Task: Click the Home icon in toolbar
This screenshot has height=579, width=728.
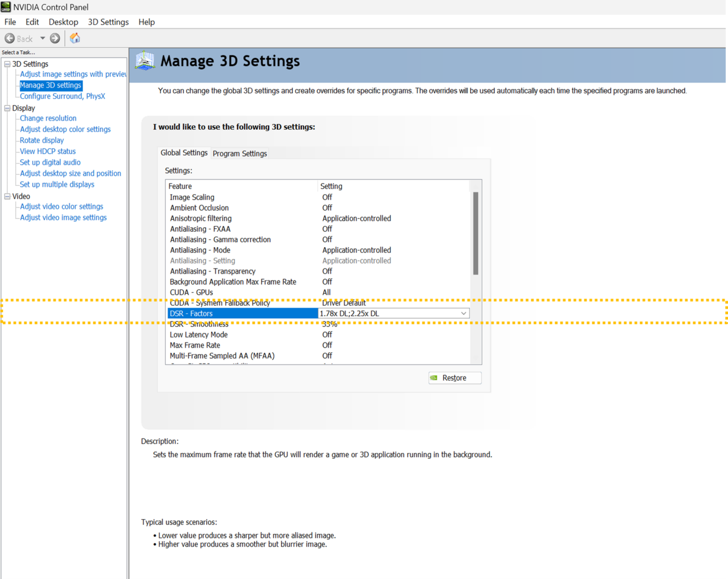Action: click(75, 38)
